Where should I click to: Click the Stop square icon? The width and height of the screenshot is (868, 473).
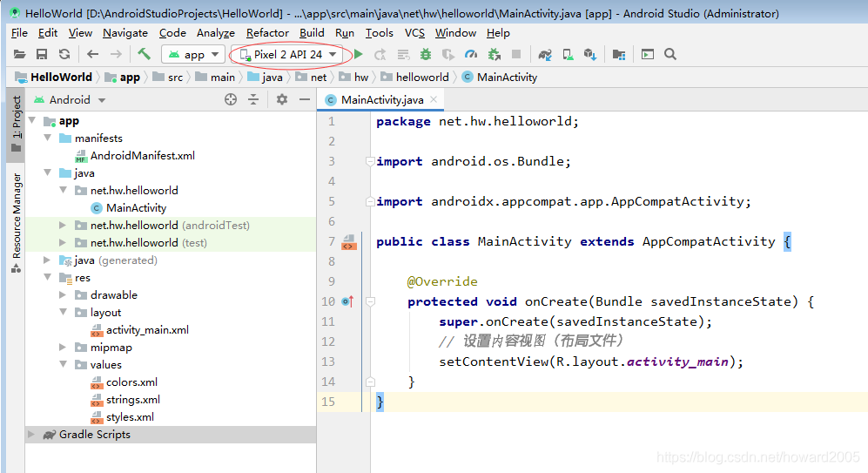click(x=516, y=54)
